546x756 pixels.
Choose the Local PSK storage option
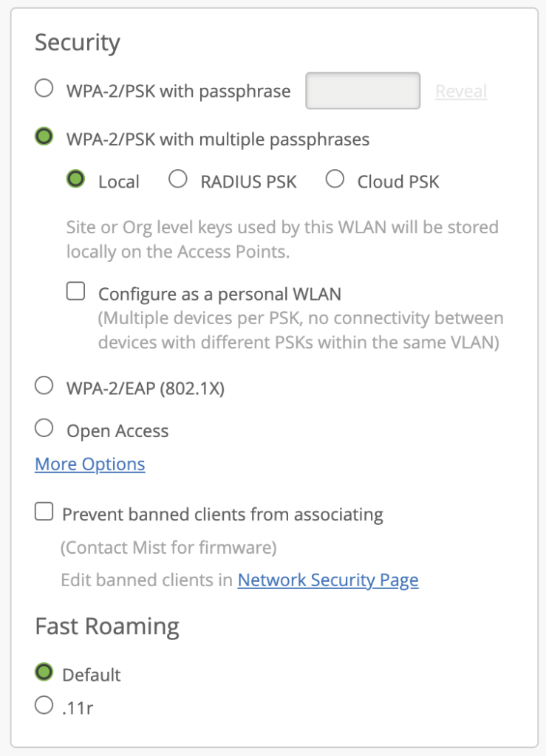point(75,179)
